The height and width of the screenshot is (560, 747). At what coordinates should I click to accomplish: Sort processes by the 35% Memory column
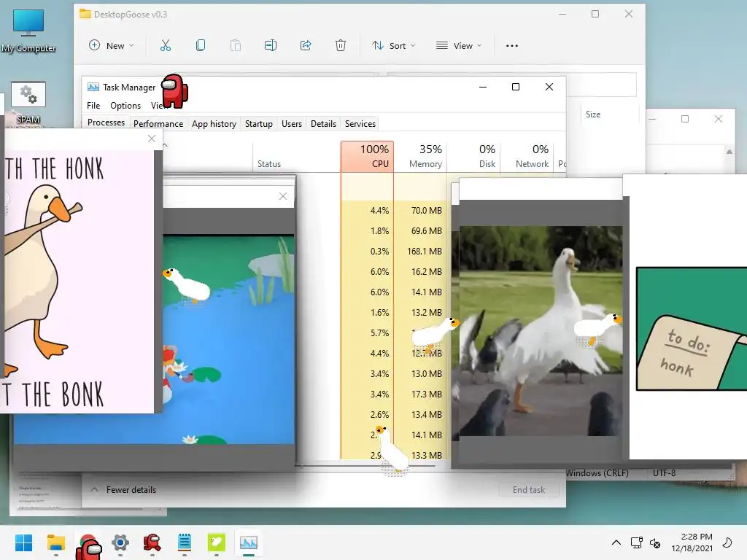[421, 156]
